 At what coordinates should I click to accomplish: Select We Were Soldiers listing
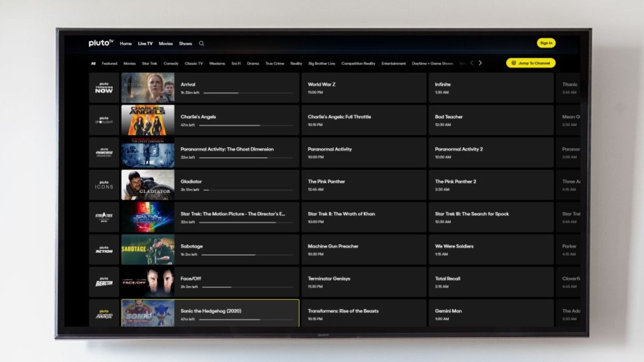coord(491,249)
